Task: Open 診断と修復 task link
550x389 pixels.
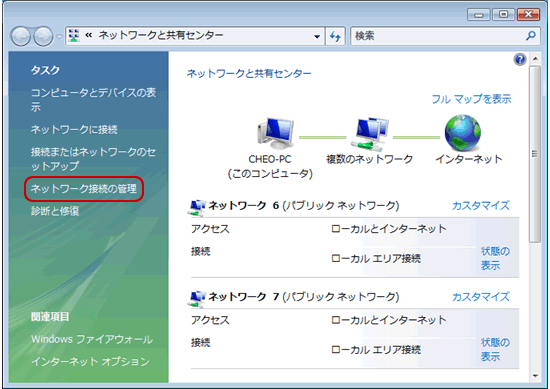Action: [x=55, y=211]
